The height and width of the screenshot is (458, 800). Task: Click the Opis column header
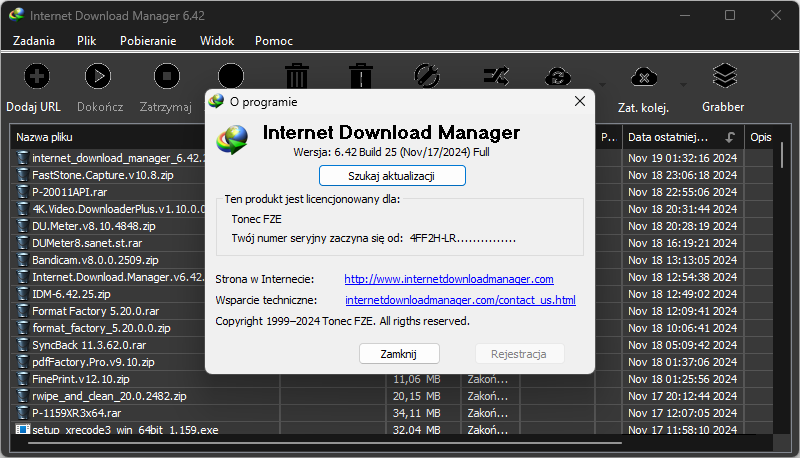(x=761, y=137)
